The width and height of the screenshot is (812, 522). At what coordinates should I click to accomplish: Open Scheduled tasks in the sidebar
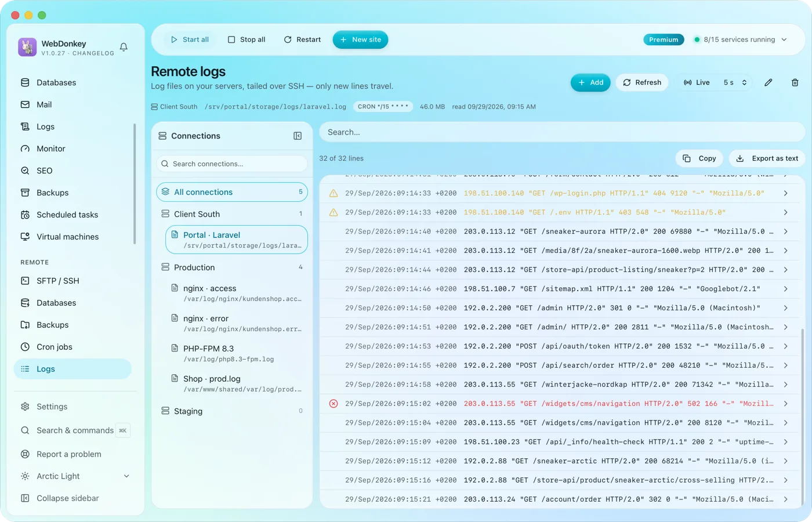[x=74, y=215]
